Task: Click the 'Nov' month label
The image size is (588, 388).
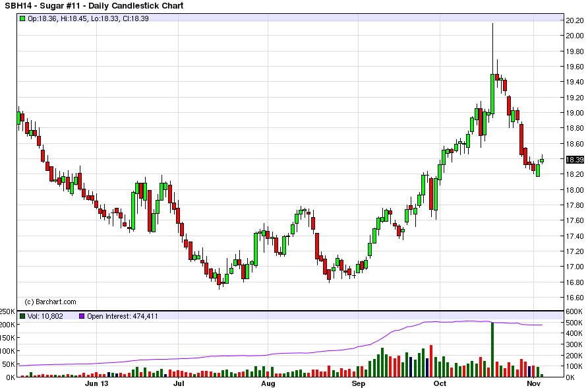Action: coord(533,383)
